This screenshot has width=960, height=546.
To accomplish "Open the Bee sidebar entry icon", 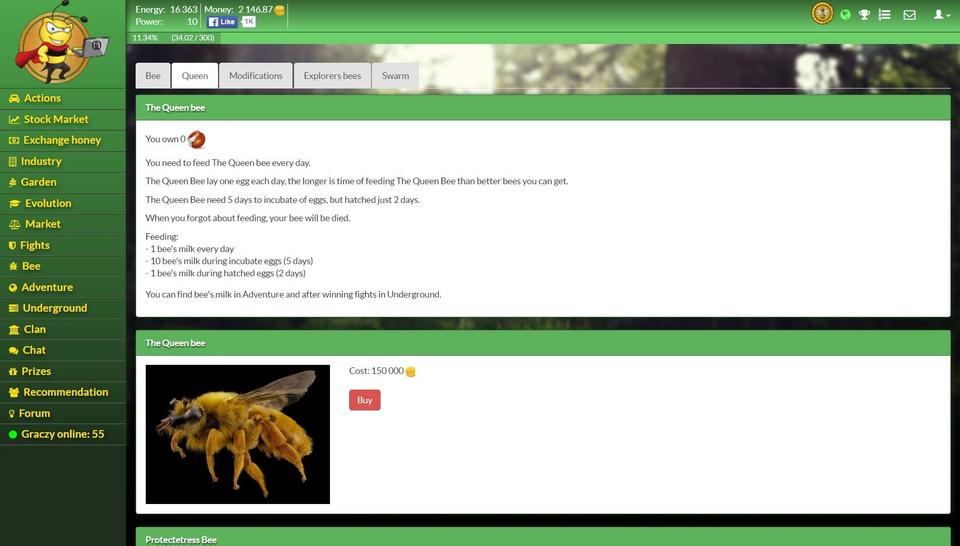I will point(13,266).
